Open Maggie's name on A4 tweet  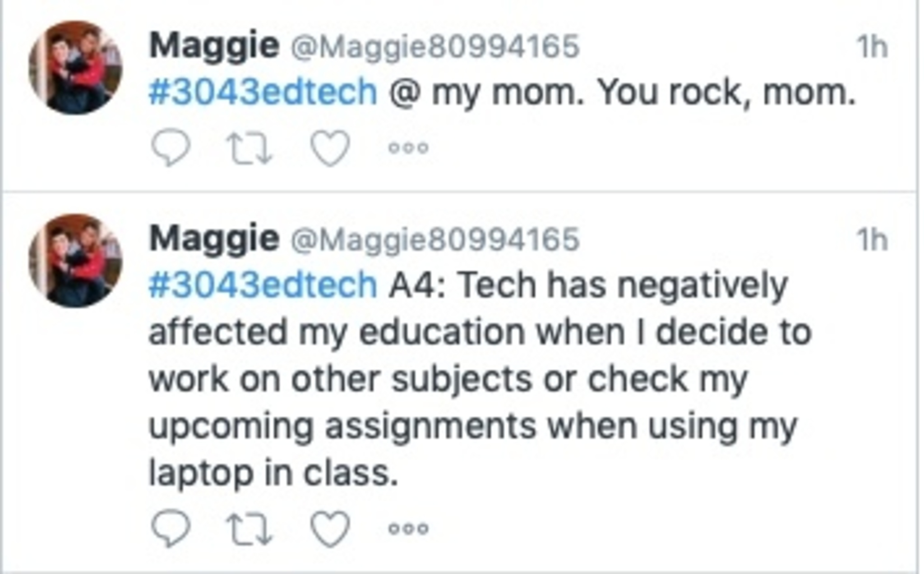[x=214, y=239]
